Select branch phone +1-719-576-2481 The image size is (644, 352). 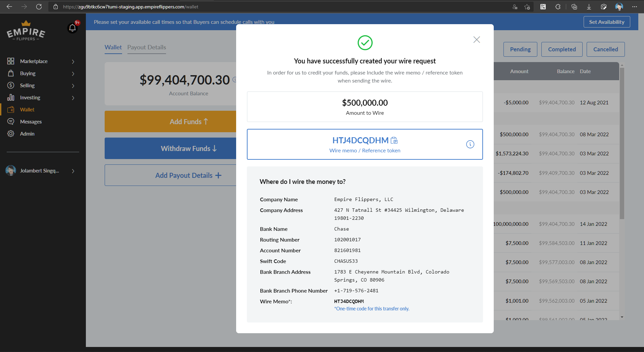(356, 291)
